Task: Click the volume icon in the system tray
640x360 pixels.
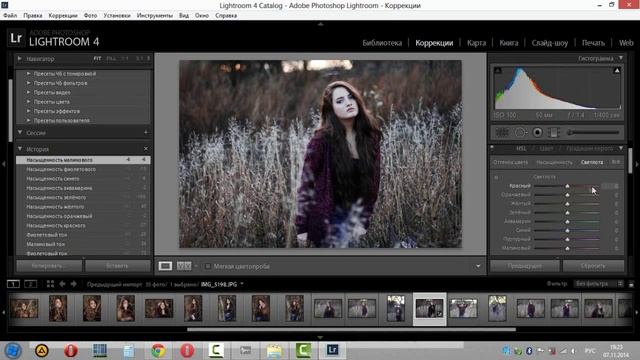Action: [573, 351]
